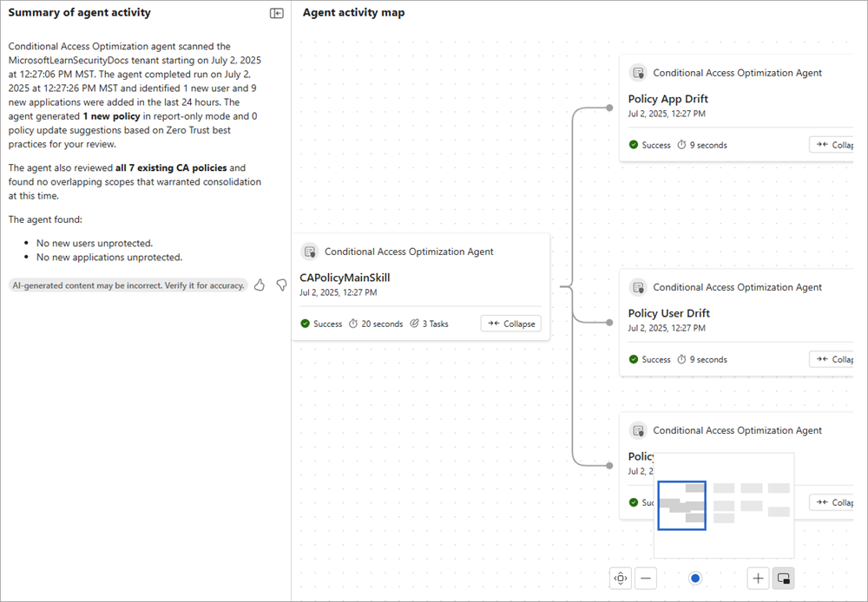This screenshot has height=602, width=868.
Task: Click the zoom out minus icon
Action: 646,578
